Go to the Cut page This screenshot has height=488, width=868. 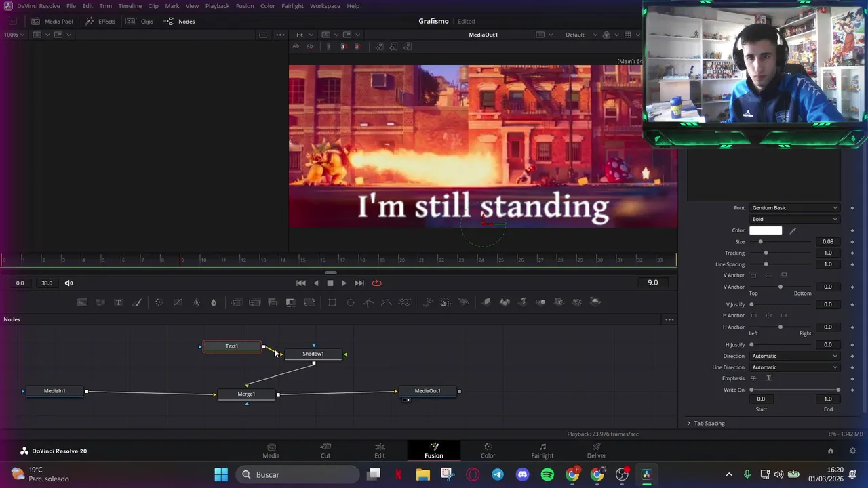325,451
